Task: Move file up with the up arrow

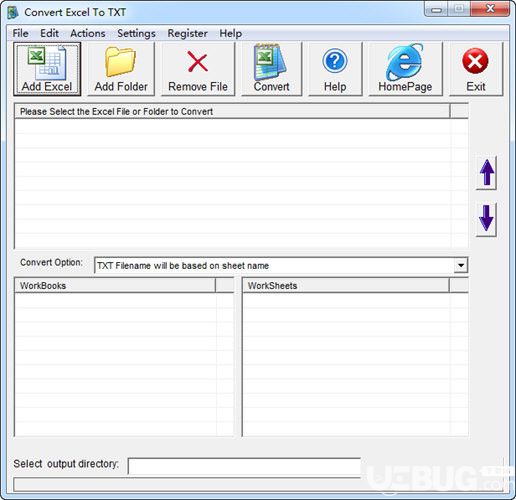Action: click(x=486, y=173)
